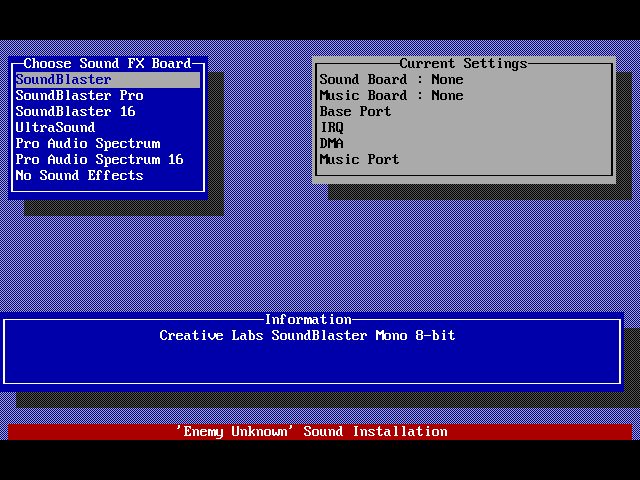The height and width of the screenshot is (480, 640).
Task: Click the Music Port setting label
Action: [359, 159]
